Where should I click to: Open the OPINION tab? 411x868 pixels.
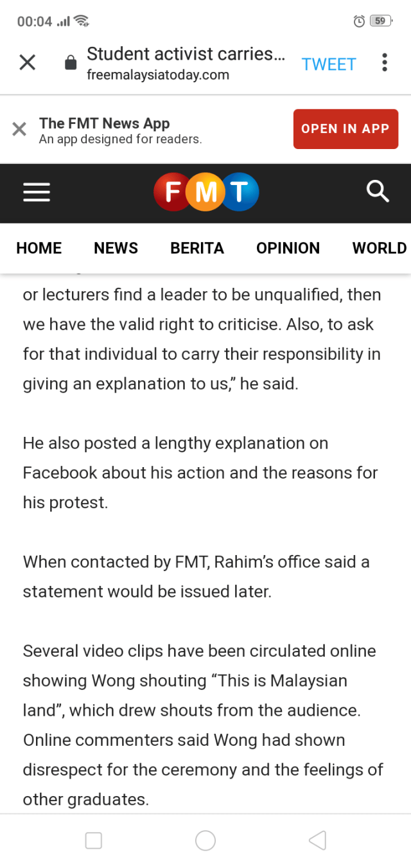(x=288, y=248)
